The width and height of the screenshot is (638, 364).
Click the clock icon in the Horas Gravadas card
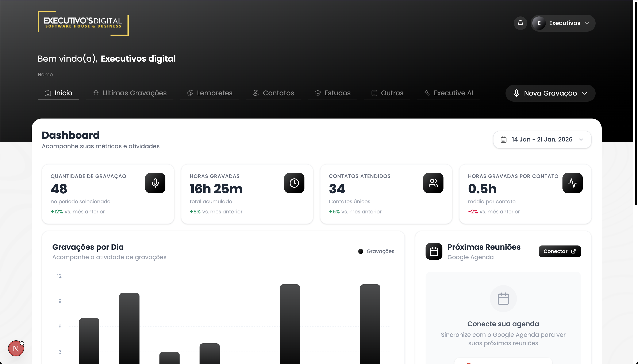(294, 183)
